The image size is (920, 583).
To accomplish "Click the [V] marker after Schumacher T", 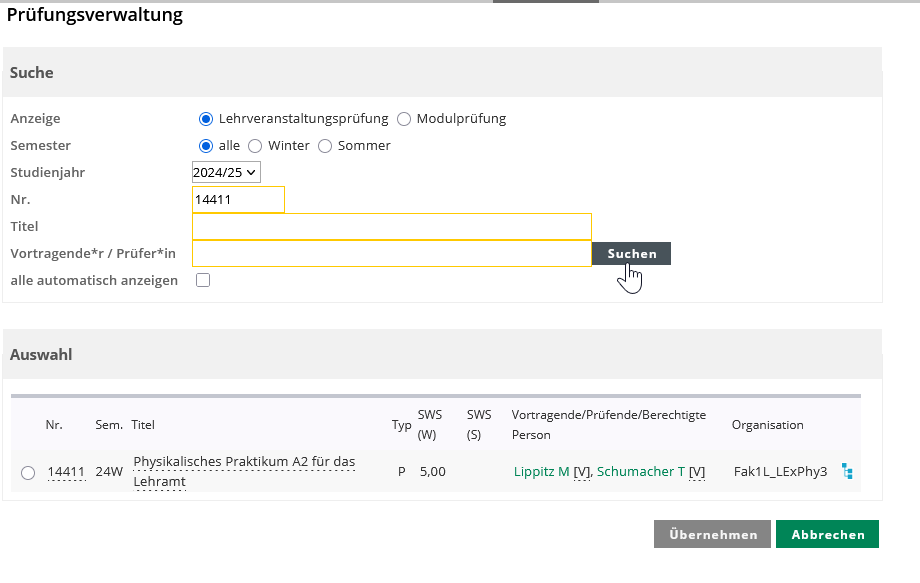I will [x=697, y=472].
